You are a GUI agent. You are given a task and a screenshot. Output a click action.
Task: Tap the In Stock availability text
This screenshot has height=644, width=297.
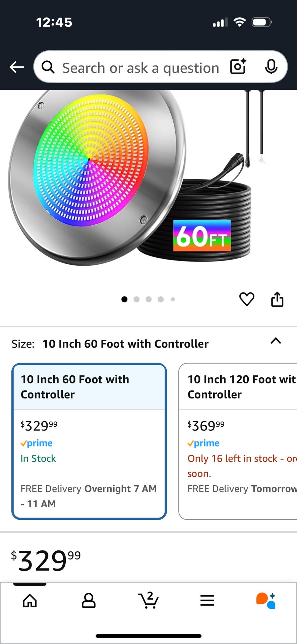[38, 458]
